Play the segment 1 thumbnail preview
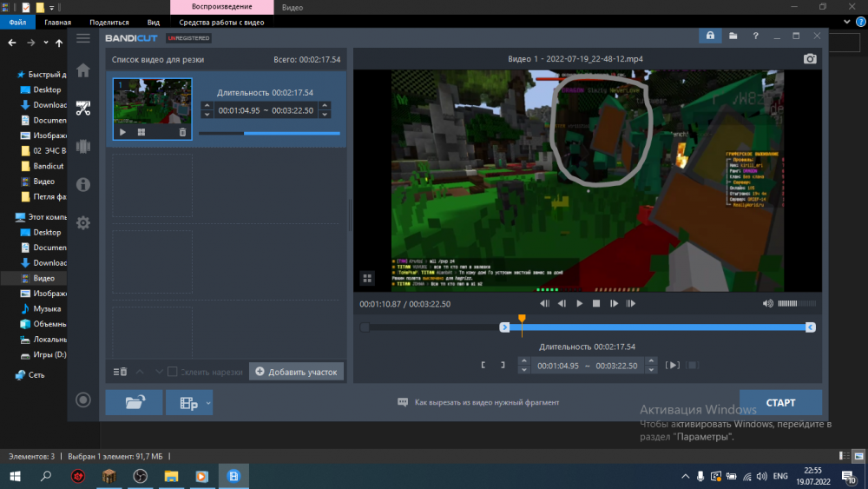Screen dimensions: 868x489 [x=123, y=132]
